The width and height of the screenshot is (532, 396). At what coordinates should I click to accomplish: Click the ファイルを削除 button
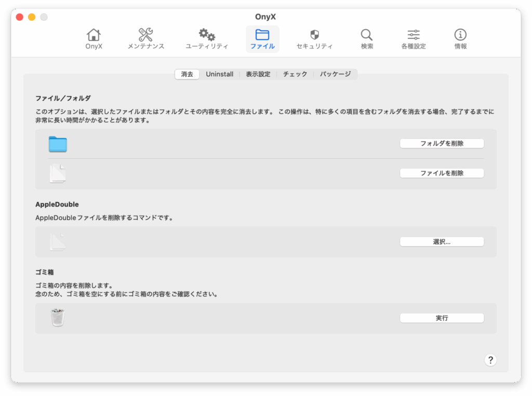(x=442, y=173)
